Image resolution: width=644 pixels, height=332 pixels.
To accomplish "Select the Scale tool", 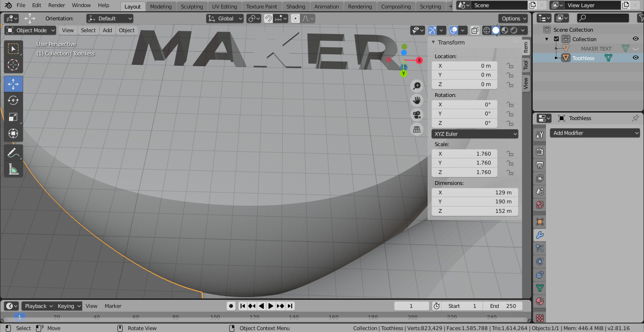I will point(13,117).
